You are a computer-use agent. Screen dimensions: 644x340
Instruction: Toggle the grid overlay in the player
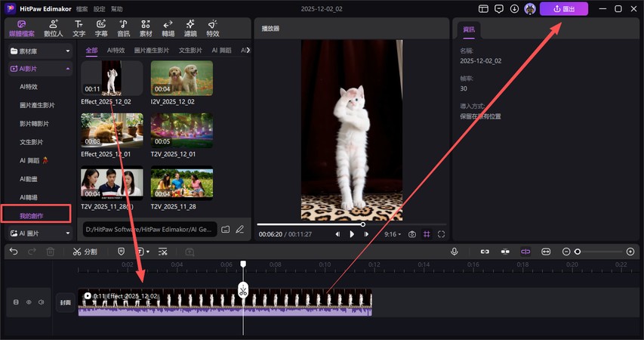[427, 234]
